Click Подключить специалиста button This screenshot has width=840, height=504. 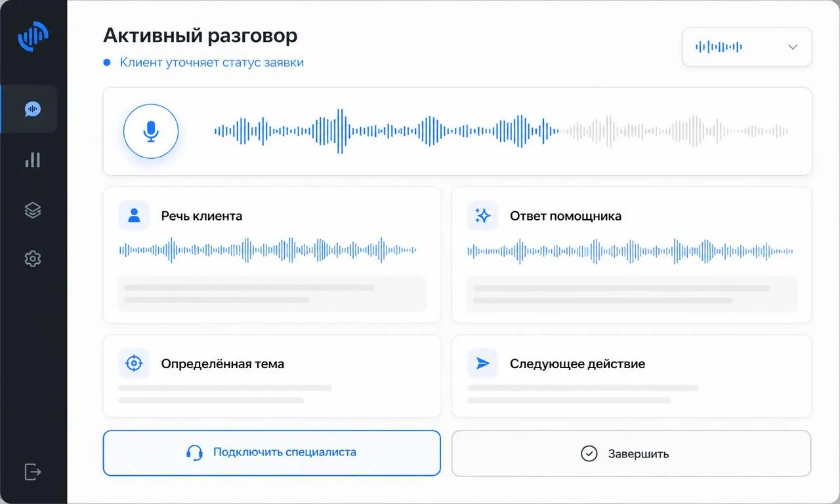click(x=272, y=453)
